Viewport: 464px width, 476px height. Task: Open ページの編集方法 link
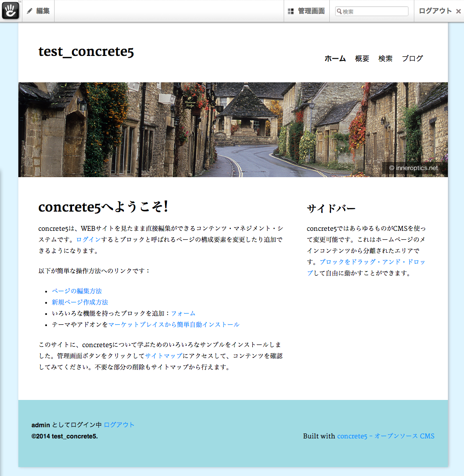click(x=77, y=291)
